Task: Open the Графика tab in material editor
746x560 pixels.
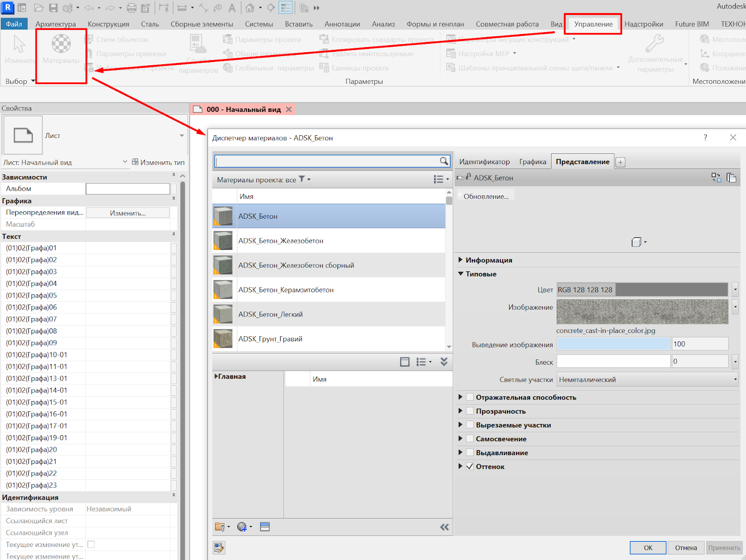Action: [532, 162]
